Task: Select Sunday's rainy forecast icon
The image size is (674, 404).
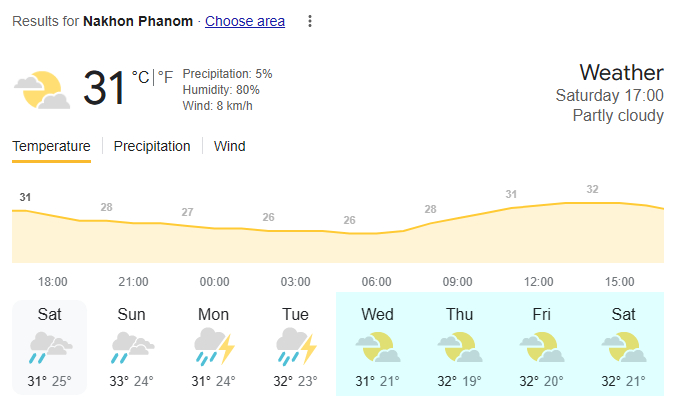Action: [132, 347]
